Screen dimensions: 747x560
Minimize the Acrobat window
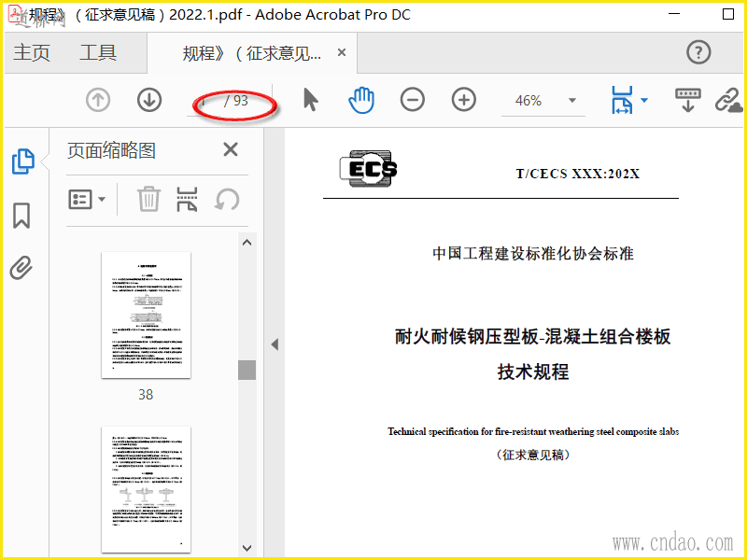[674, 14]
